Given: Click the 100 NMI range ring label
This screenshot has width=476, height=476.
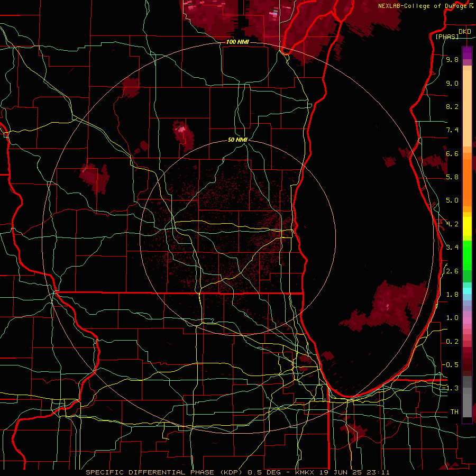Looking at the screenshot, I should [x=237, y=42].
